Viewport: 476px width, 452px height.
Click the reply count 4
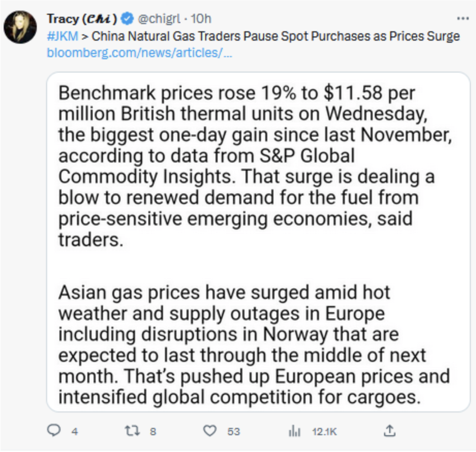click(x=75, y=432)
